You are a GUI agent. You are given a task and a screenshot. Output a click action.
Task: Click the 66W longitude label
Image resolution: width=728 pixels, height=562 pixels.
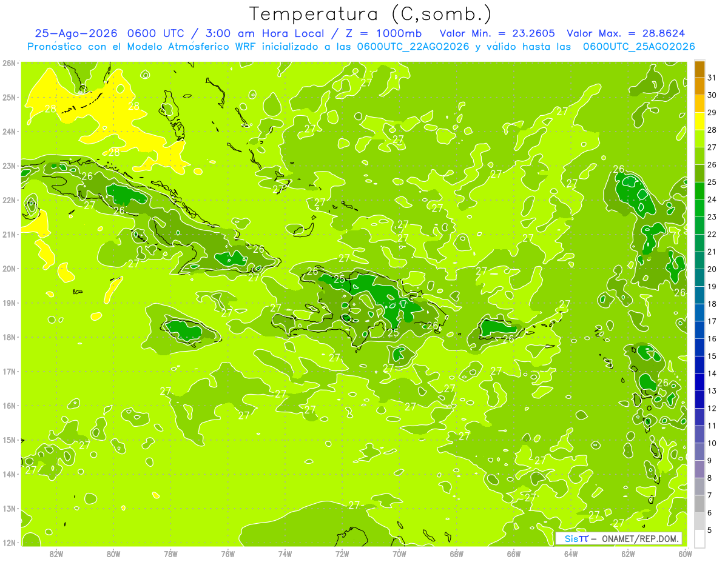(514, 554)
